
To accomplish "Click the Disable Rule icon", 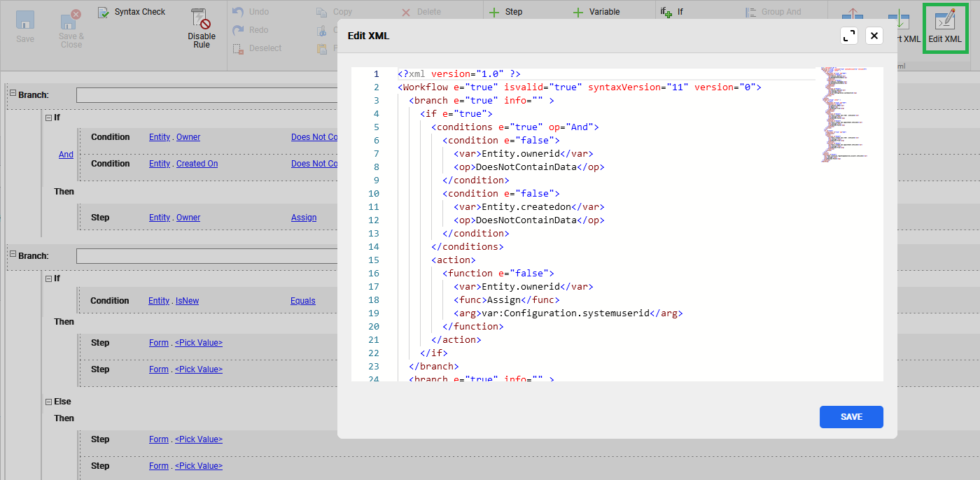I will [202, 28].
